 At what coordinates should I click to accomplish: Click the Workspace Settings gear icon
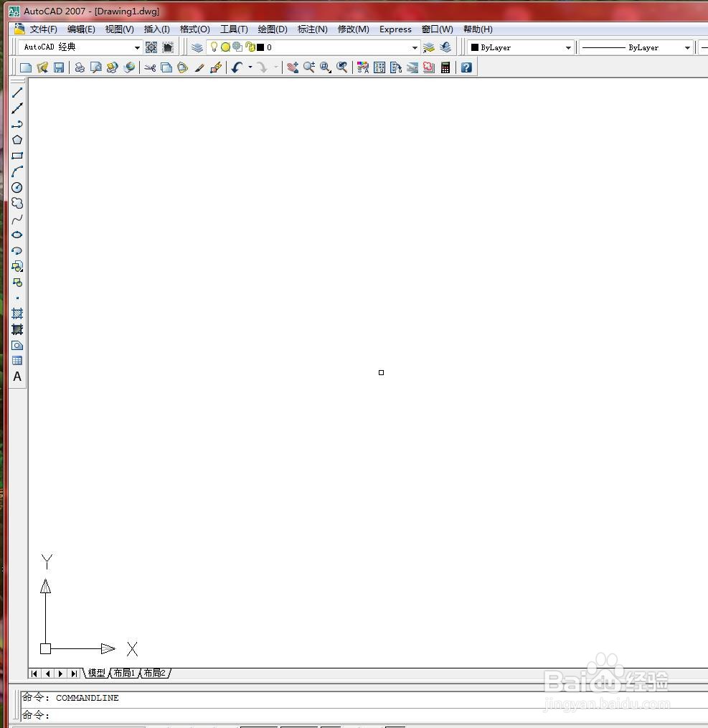click(151, 47)
